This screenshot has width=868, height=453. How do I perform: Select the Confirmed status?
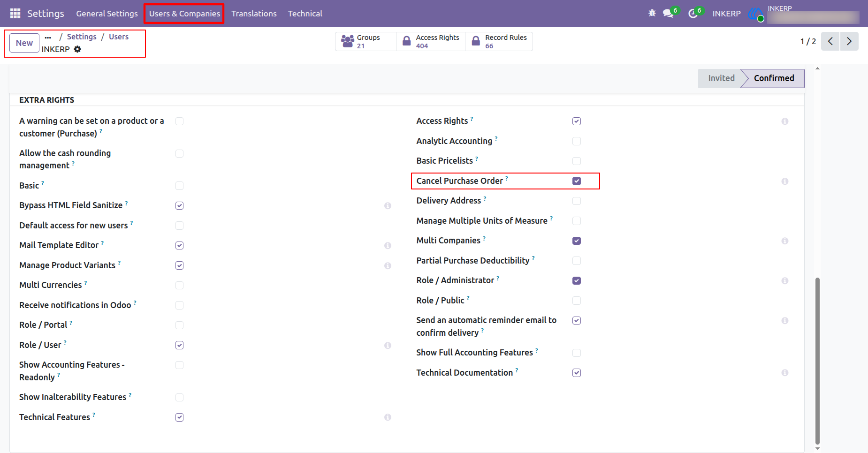coord(774,78)
